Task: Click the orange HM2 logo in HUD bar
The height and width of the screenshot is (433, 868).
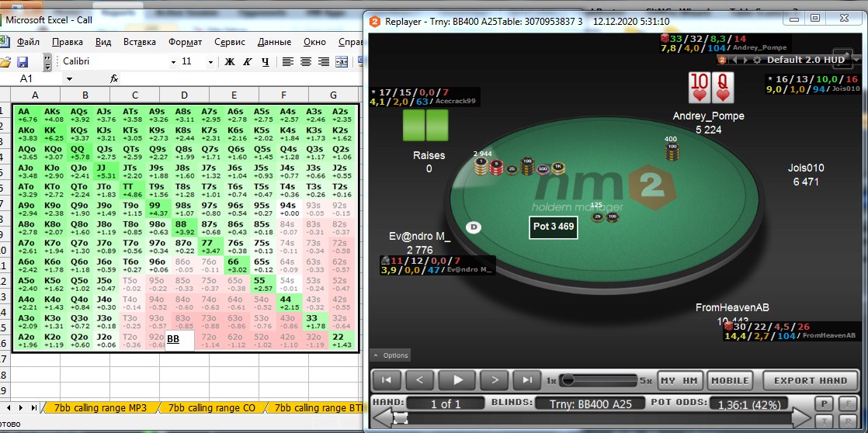Action: click(722, 60)
